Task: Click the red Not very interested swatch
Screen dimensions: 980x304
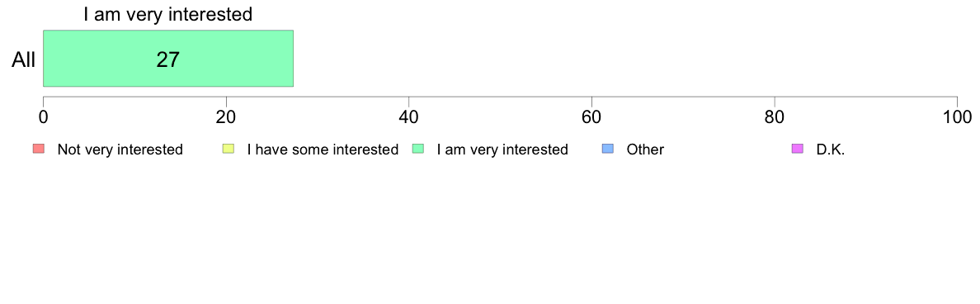Action: point(39,149)
